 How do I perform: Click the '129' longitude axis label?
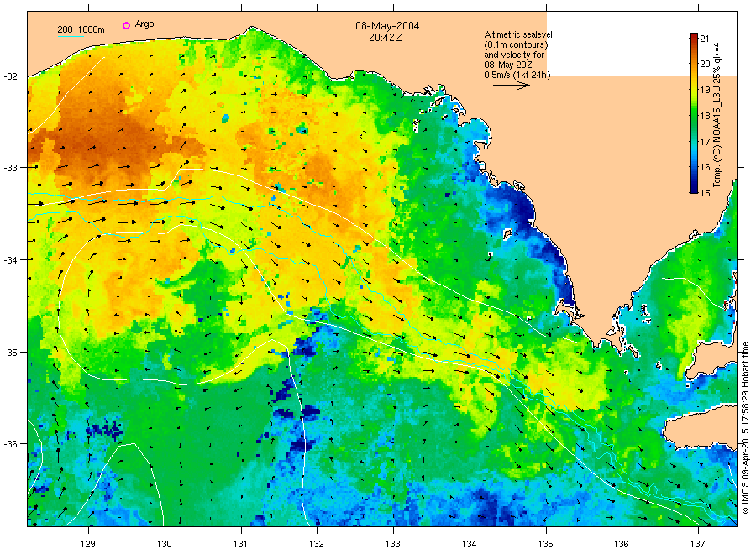pyautogui.click(x=88, y=544)
